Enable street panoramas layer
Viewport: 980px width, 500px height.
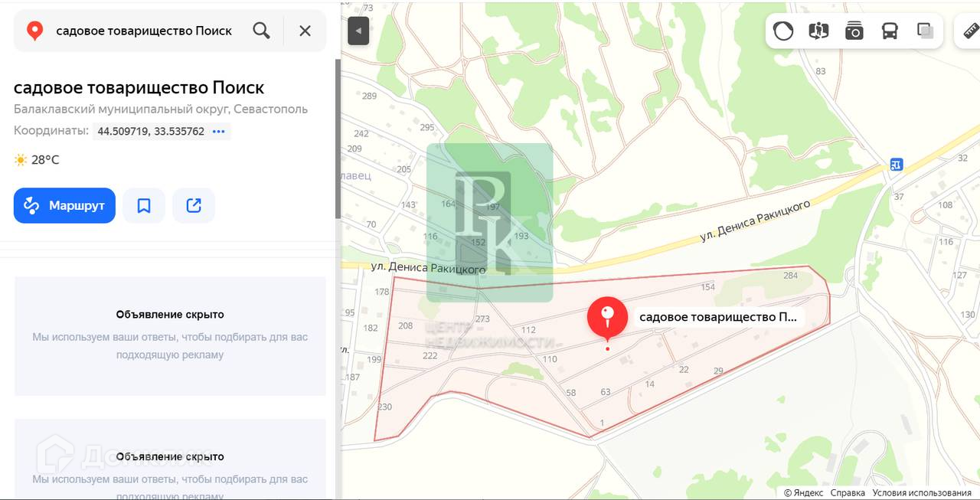click(818, 31)
